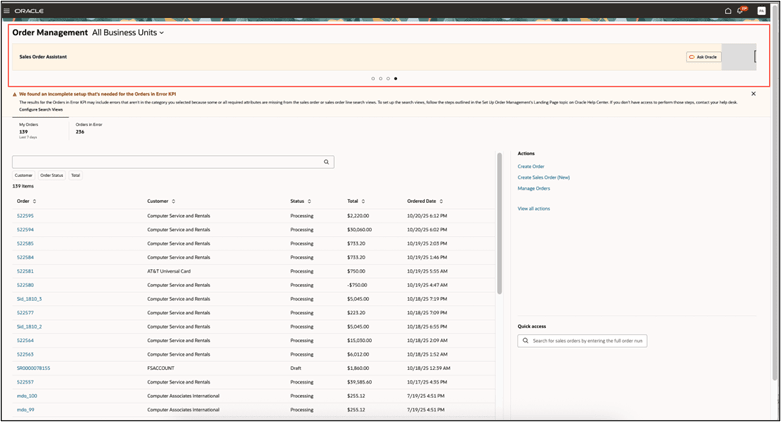The height and width of the screenshot is (422, 781).
Task: Click the $39,585.60 total cell
Action: coord(360,382)
